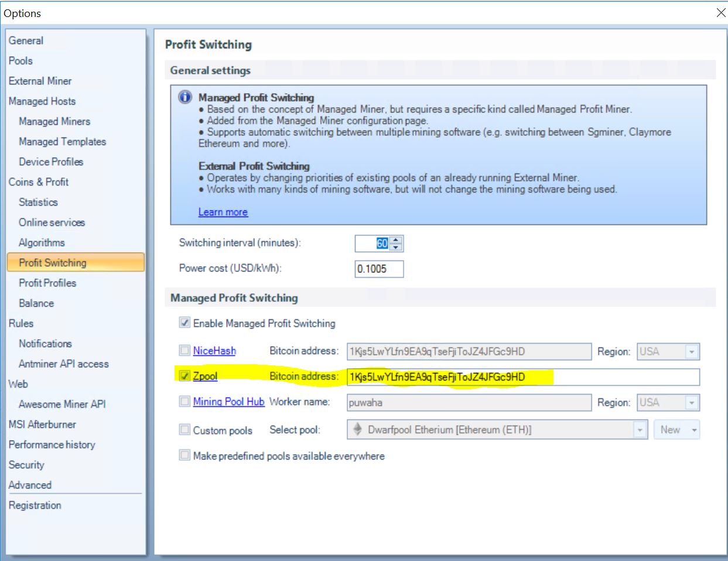
Task: Select General in the sidebar
Action: click(26, 40)
